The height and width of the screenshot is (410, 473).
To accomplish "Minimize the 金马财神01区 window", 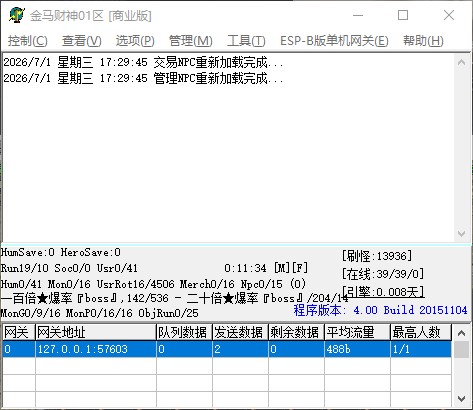I will (358, 15).
